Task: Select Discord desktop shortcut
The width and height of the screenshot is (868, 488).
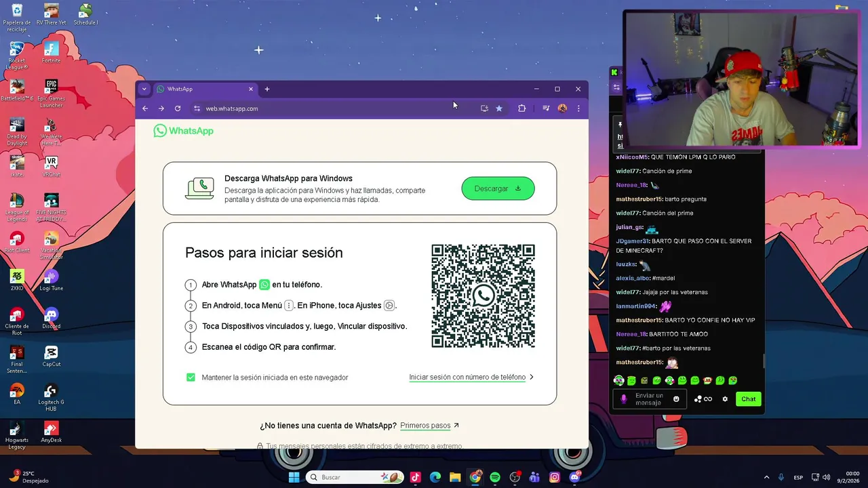Action: point(51,319)
